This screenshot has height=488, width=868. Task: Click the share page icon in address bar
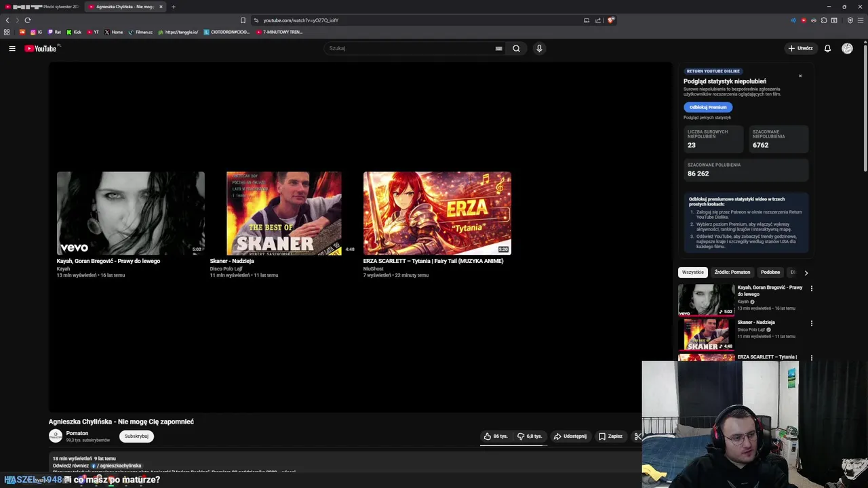pos(598,20)
